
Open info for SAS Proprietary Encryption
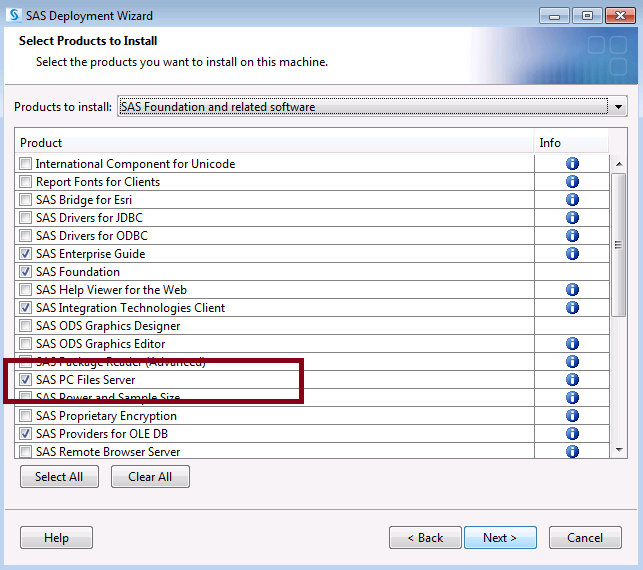[x=572, y=415]
